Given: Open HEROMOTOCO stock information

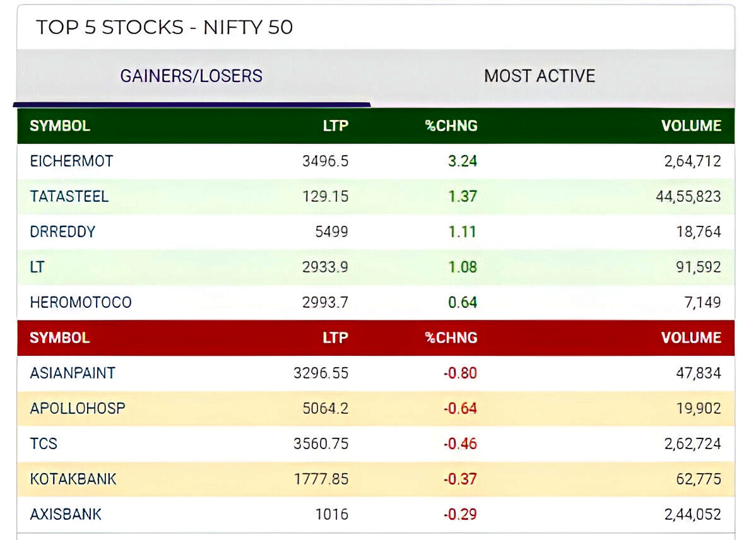Looking at the screenshot, I should tap(80, 302).
